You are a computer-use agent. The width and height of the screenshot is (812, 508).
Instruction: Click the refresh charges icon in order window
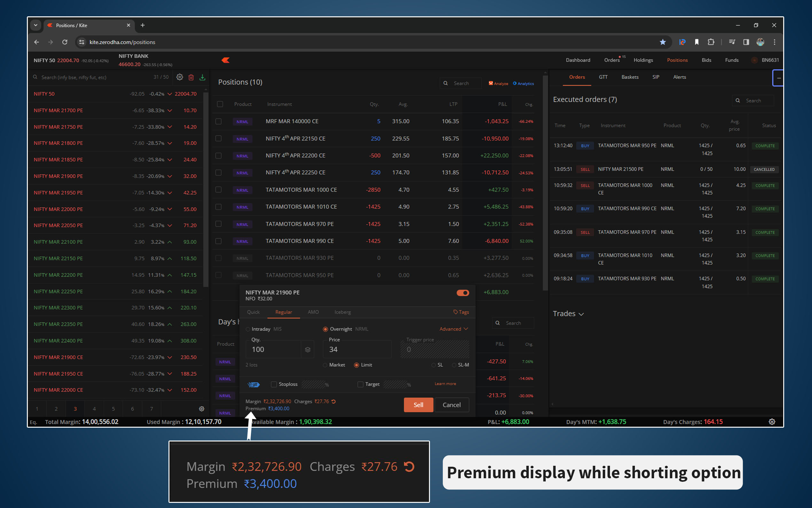(334, 401)
